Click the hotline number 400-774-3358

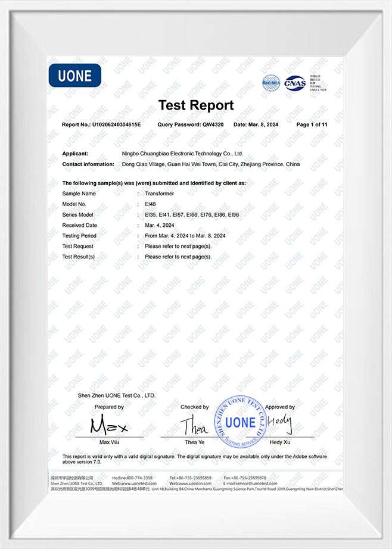point(139,478)
